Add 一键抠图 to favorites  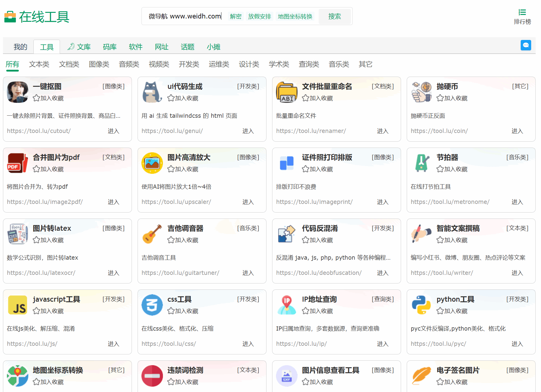tap(48, 98)
